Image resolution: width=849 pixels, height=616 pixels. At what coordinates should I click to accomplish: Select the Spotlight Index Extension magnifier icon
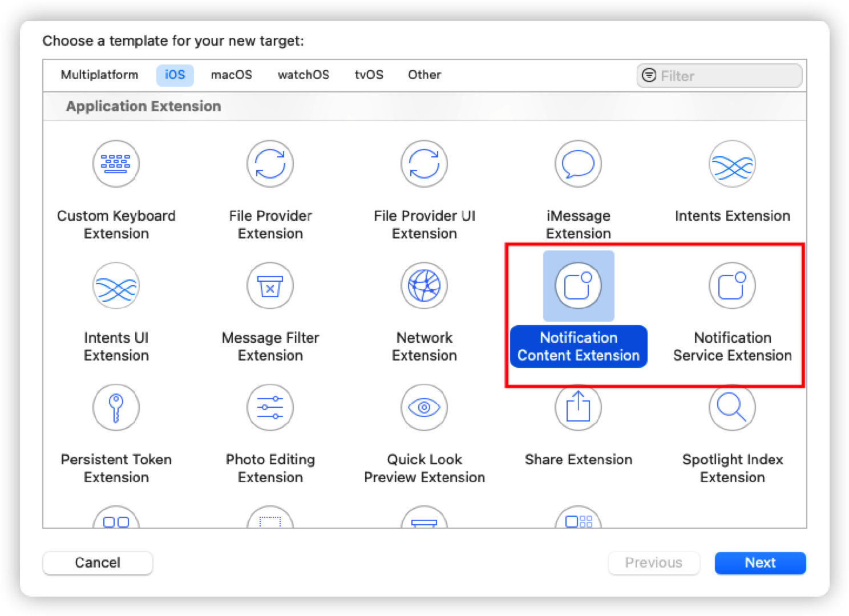click(732, 407)
